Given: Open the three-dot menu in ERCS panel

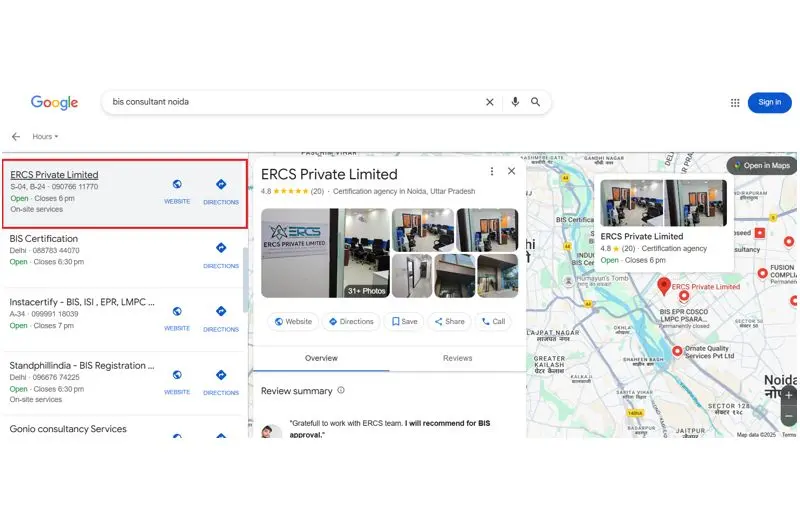Looking at the screenshot, I should pyautogui.click(x=492, y=171).
